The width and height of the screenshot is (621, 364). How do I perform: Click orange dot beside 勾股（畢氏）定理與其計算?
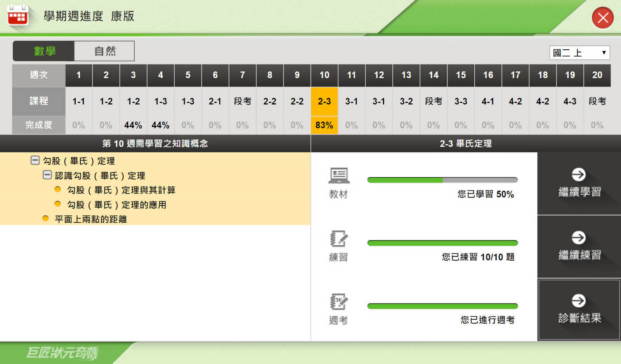click(58, 189)
